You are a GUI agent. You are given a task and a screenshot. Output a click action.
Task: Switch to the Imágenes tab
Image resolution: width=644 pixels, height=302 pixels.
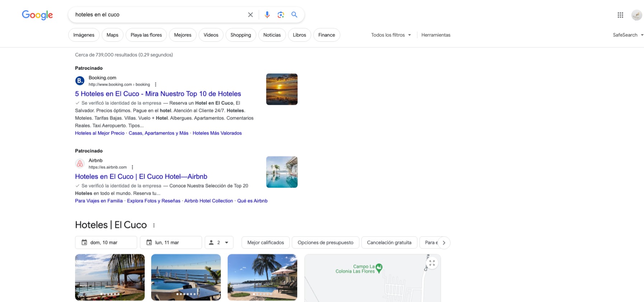[84, 35]
